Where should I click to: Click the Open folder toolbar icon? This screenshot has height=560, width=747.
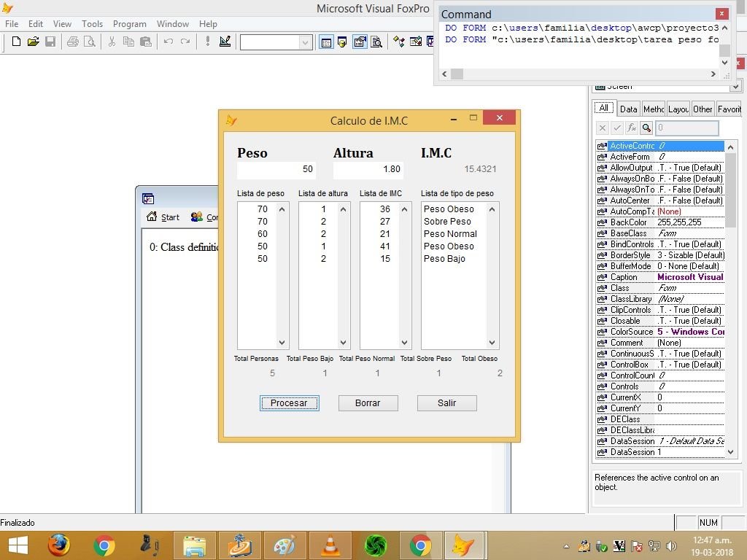point(33,42)
